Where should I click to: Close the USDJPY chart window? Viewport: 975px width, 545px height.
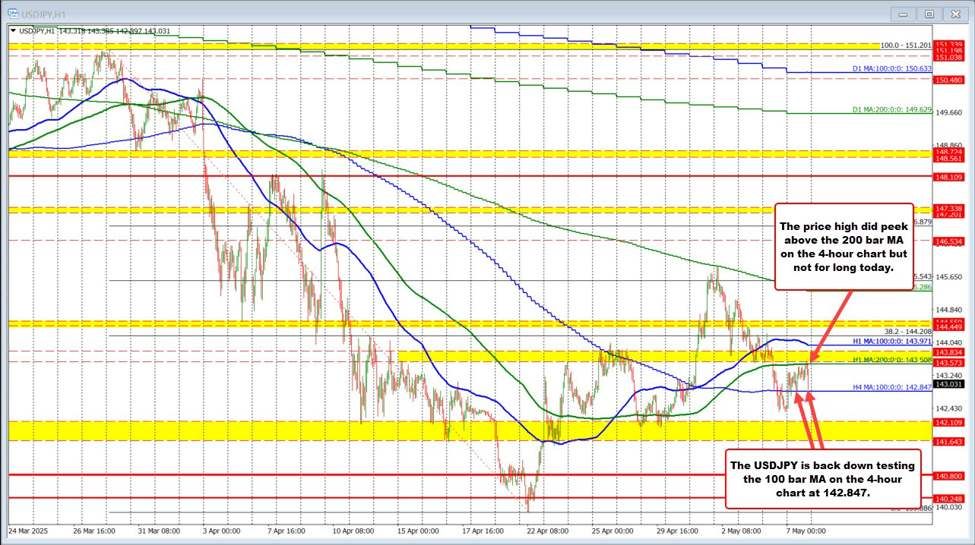pos(955,14)
